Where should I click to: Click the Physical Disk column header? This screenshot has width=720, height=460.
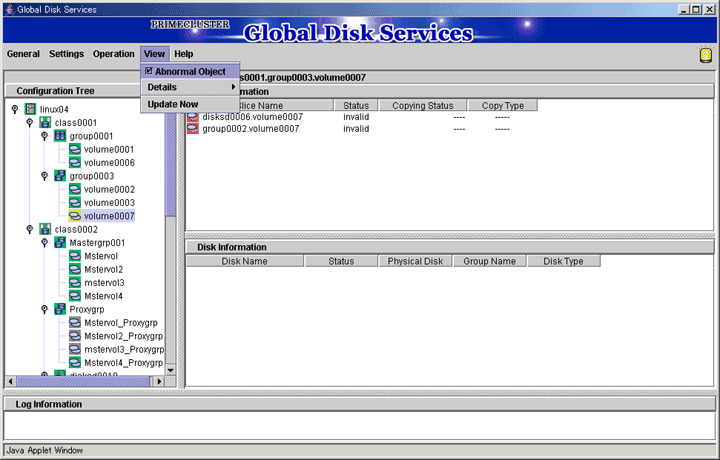(x=415, y=261)
